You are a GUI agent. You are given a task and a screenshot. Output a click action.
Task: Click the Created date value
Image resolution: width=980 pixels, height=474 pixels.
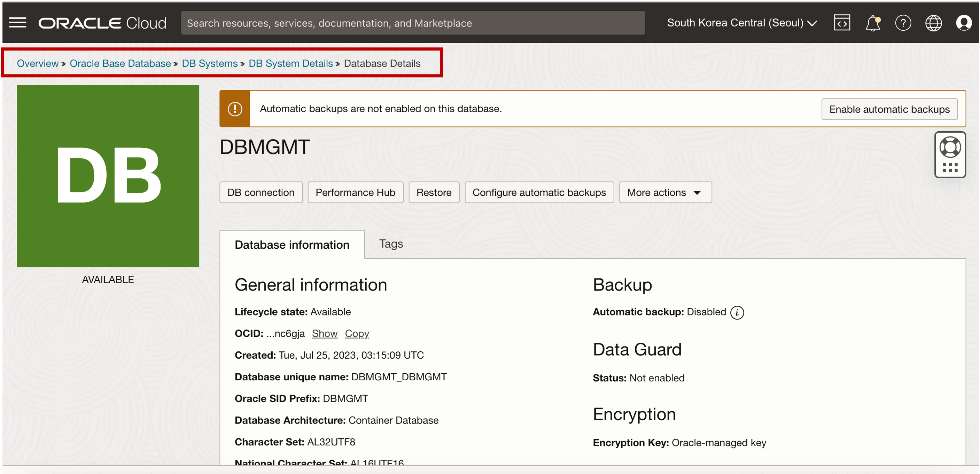[351, 355]
